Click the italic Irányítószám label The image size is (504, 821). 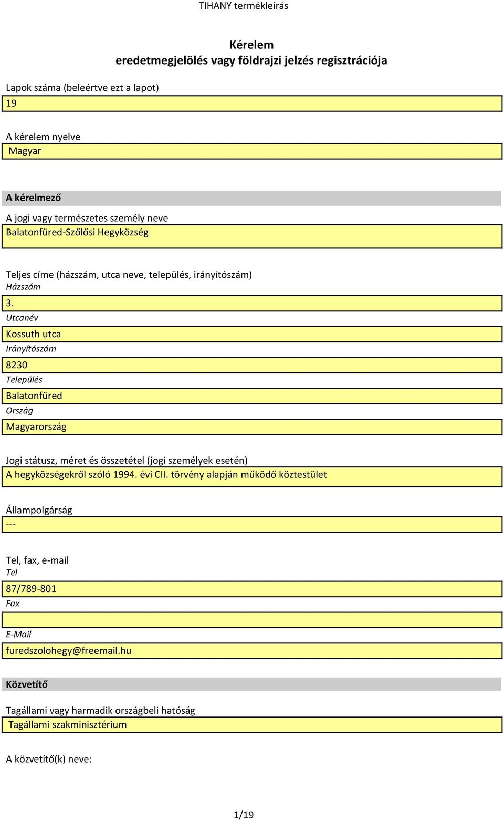[x=31, y=349]
